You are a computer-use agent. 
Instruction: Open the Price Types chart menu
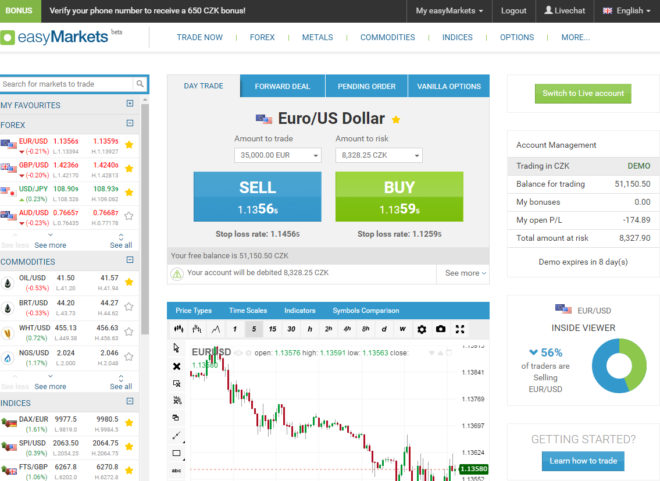click(194, 311)
